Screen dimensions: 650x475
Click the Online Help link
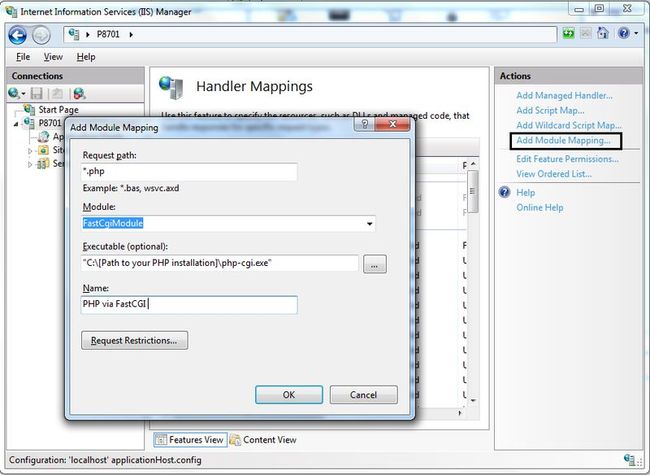540,207
